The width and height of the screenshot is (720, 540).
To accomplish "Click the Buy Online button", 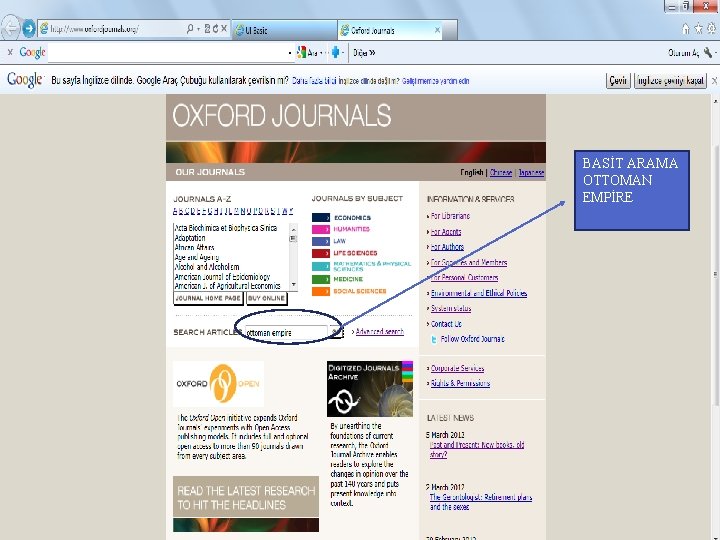I will (x=266, y=298).
